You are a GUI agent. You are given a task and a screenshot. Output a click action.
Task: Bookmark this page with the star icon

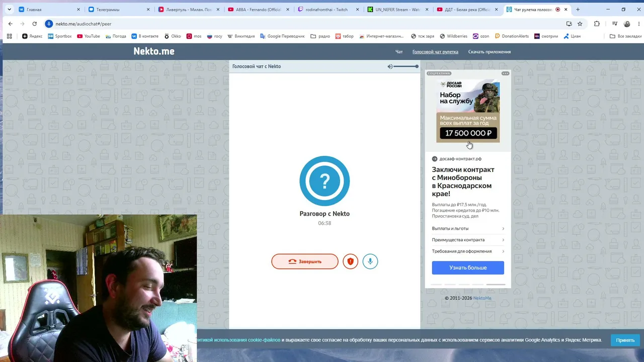coord(580,24)
